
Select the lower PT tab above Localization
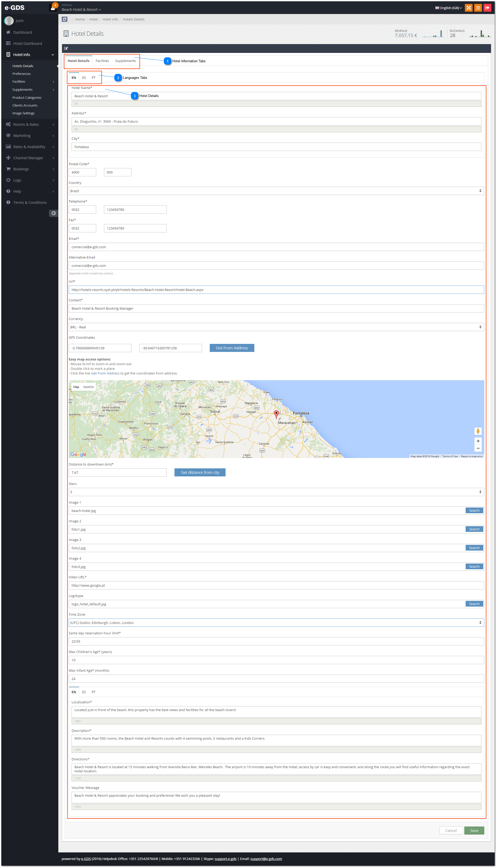94,692
